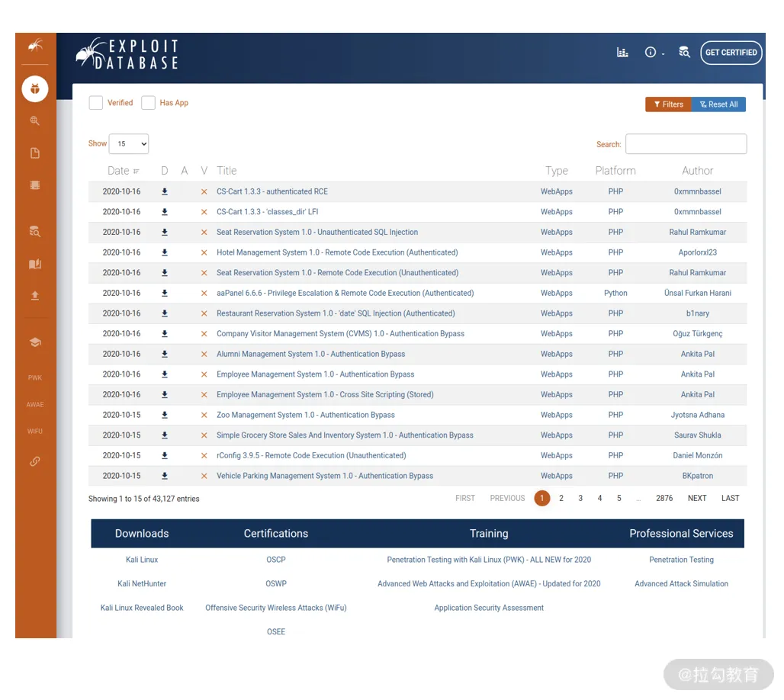
Task: Click the PWK sidebar item
Action: (x=35, y=377)
